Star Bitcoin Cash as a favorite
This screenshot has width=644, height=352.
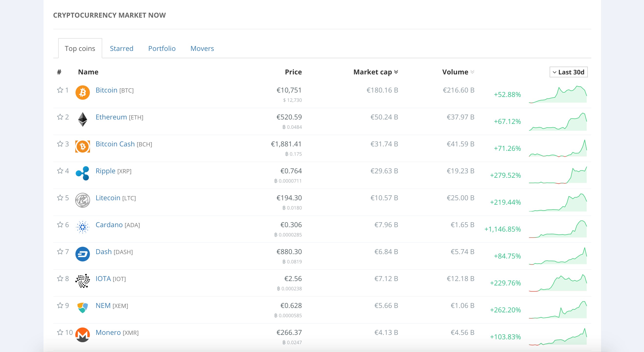tap(60, 144)
